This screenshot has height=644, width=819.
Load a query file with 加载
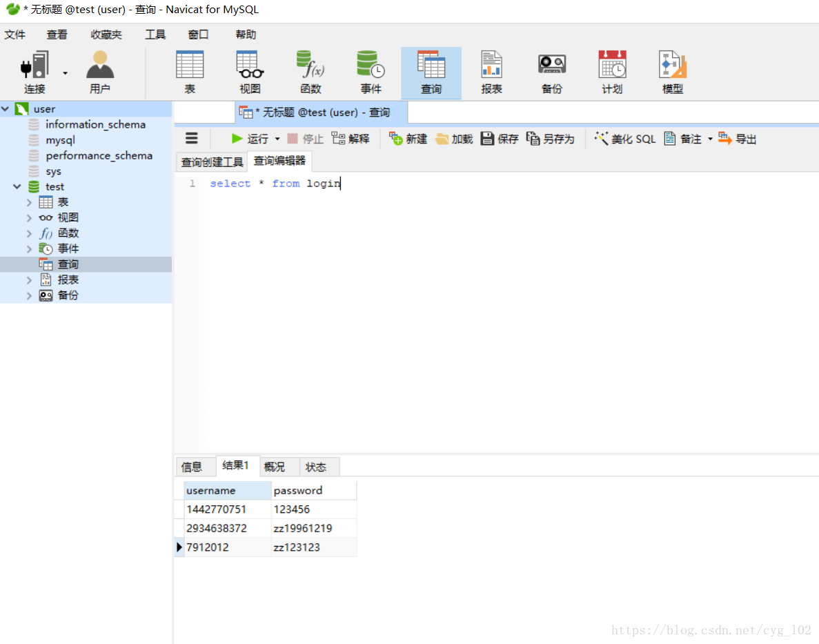[x=454, y=139]
